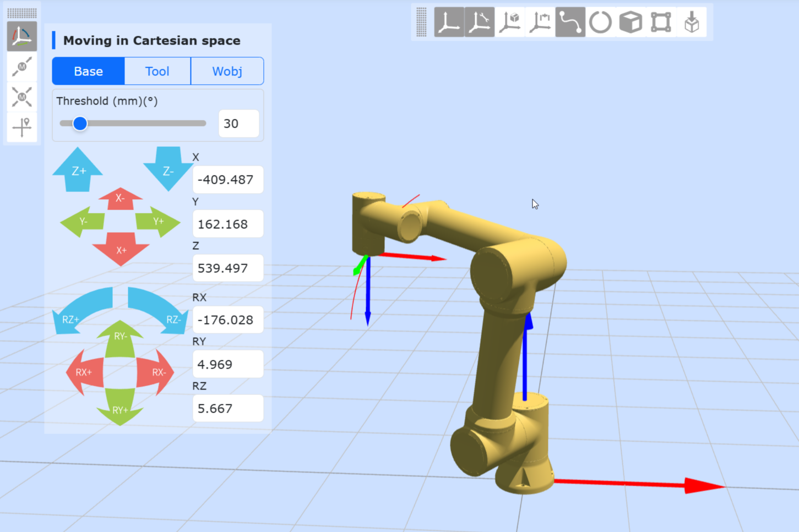
Task: Click the crosshair location pin icon
Action: click(22, 127)
